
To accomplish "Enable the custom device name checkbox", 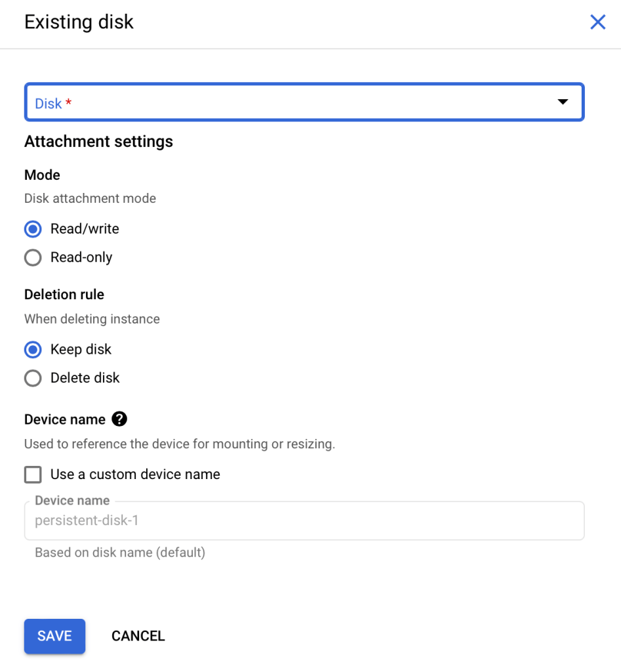I will [x=33, y=474].
